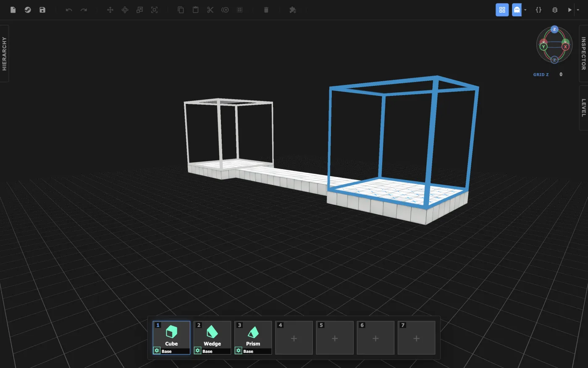Click Base label under Wedge
Viewport: 588px width, 368px height.
207,352
